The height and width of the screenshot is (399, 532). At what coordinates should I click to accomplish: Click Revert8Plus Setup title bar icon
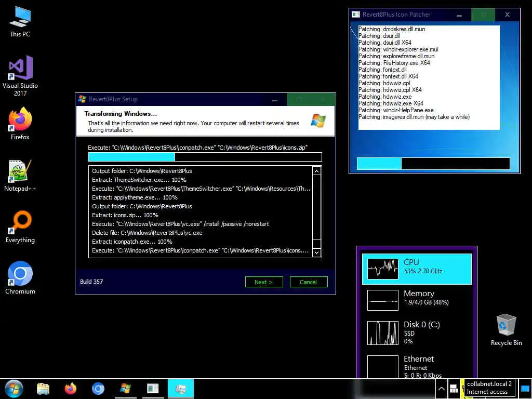point(82,99)
